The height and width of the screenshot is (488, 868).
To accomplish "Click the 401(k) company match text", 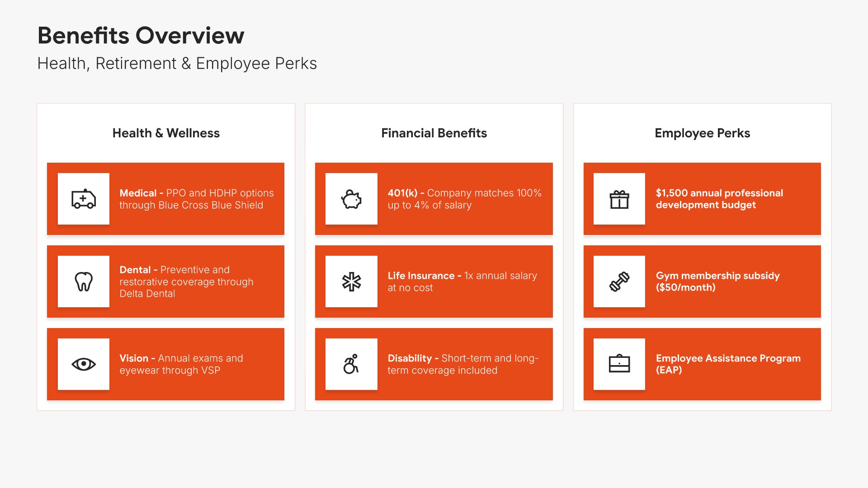I will (x=465, y=199).
